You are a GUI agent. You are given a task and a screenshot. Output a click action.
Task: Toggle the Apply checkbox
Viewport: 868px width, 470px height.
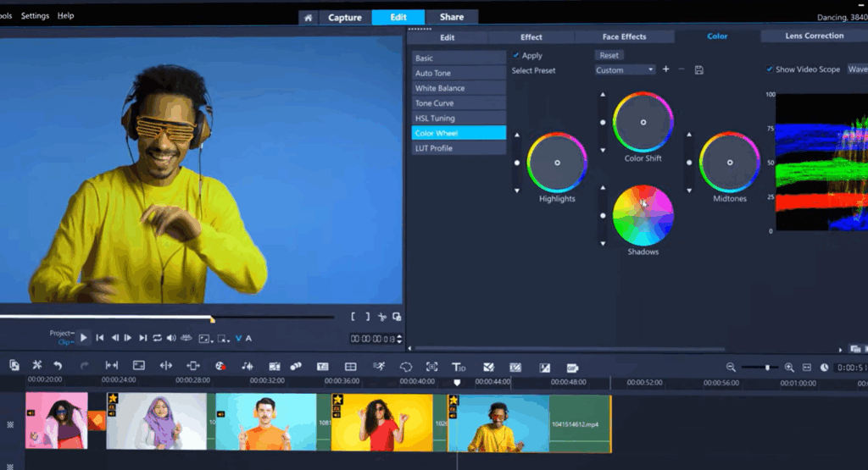click(x=516, y=55)
